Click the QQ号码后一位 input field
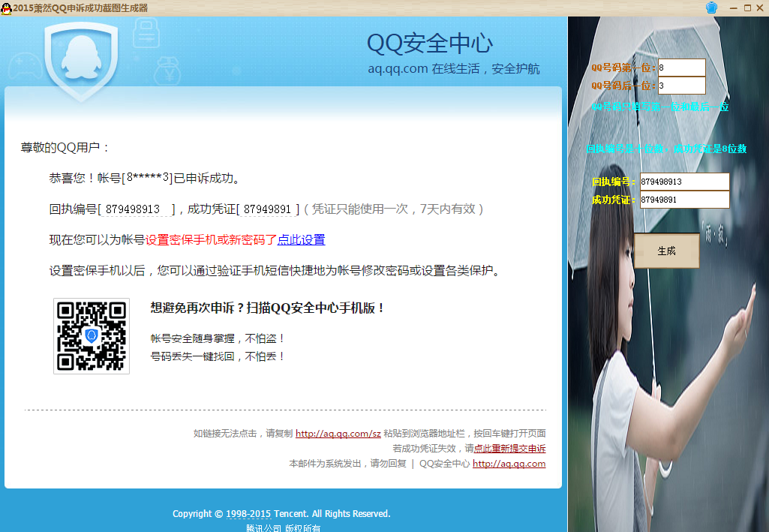769x532 pixels. pyautogui.click(x=681, y=86)
